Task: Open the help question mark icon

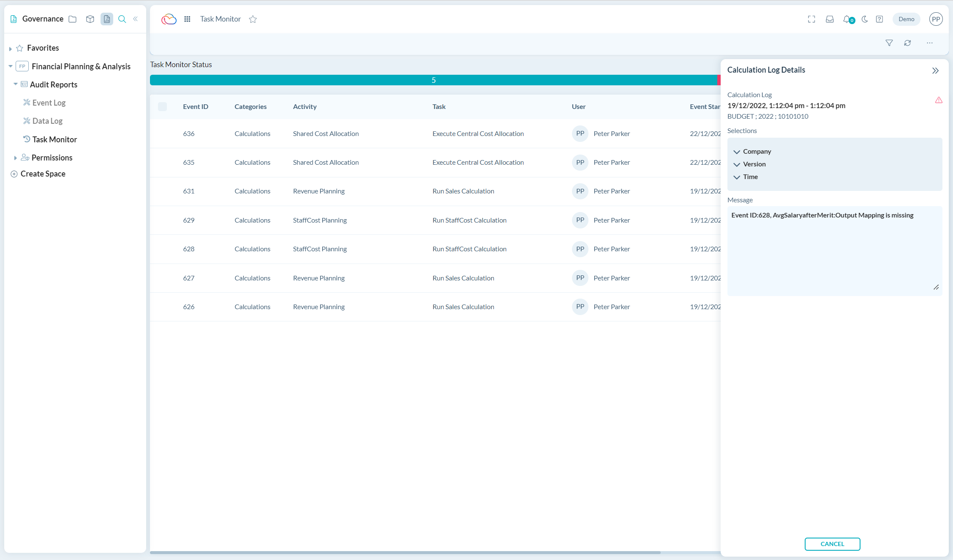Action: [x=879, y=19]
